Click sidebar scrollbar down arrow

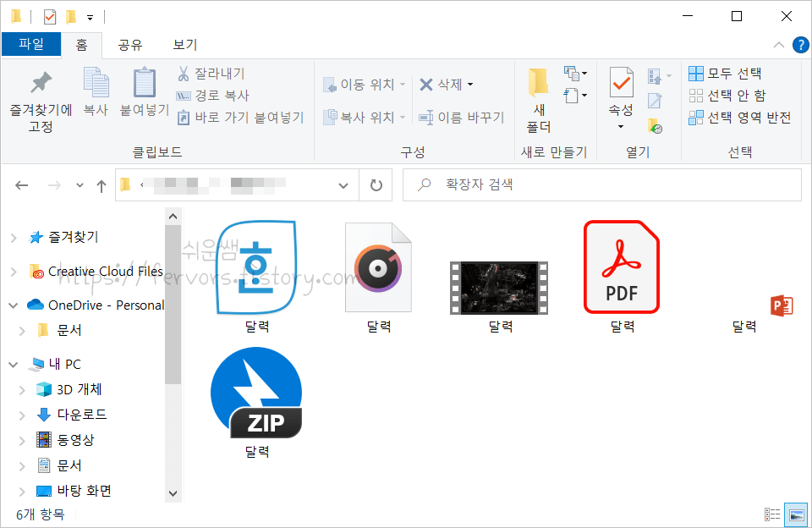click(173, 494)
